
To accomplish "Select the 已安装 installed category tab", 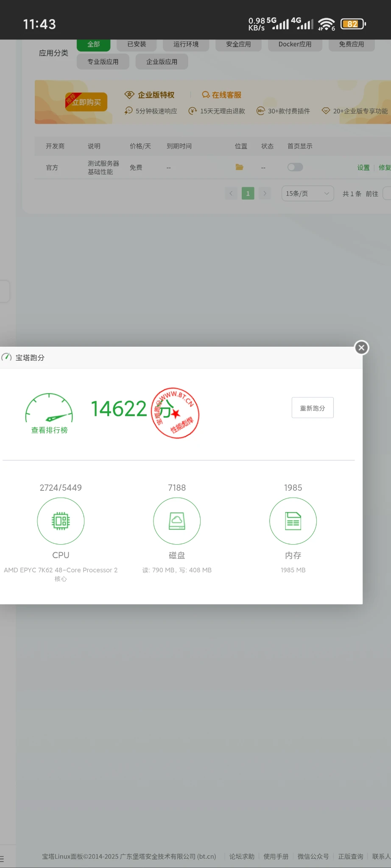I will (137, 45).
